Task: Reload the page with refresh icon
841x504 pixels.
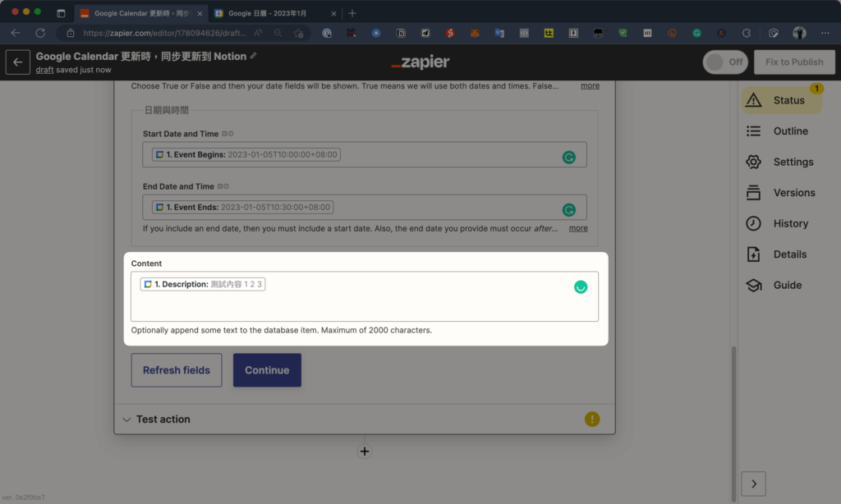Action: [40, 33]
